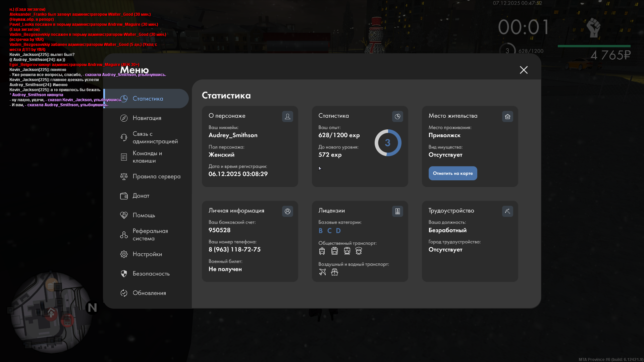The image size is (644, 362).
Task: Click the first bus transport license icon
Action: 322,251
